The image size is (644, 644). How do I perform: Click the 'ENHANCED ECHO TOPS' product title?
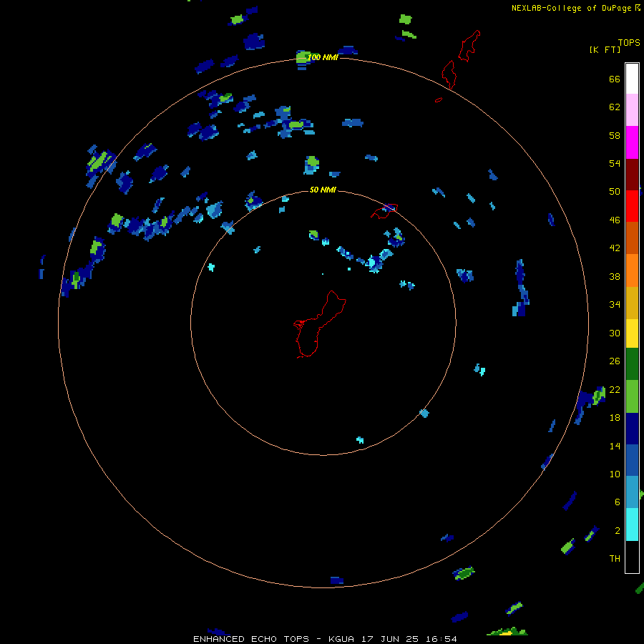click(x=251, y=639)
